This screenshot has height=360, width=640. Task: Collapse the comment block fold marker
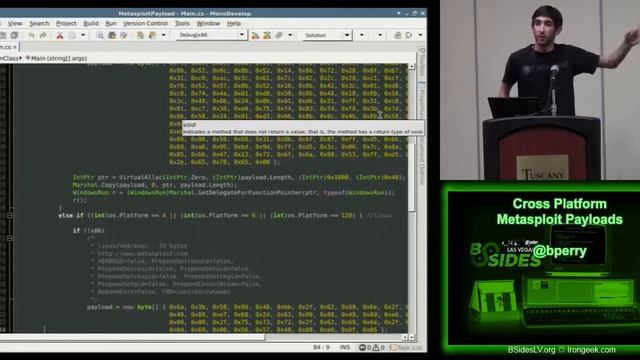(x=9, y=238)
